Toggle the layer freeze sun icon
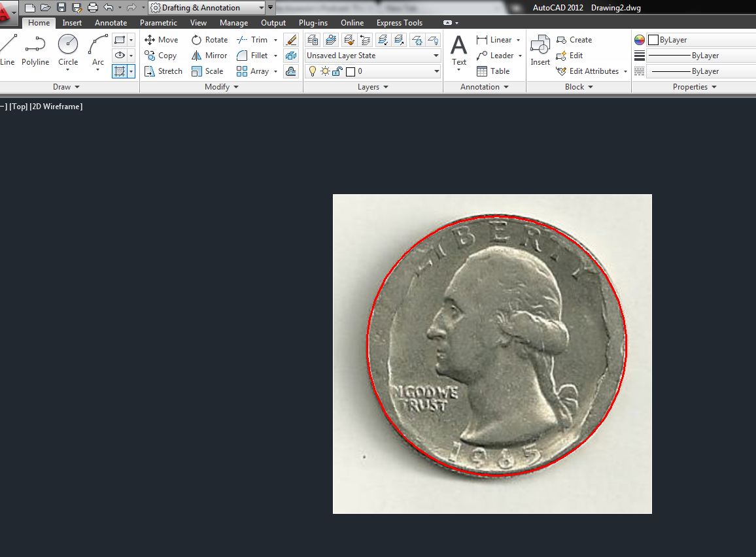This screenshot has height=557, width=756. (325, 71)
